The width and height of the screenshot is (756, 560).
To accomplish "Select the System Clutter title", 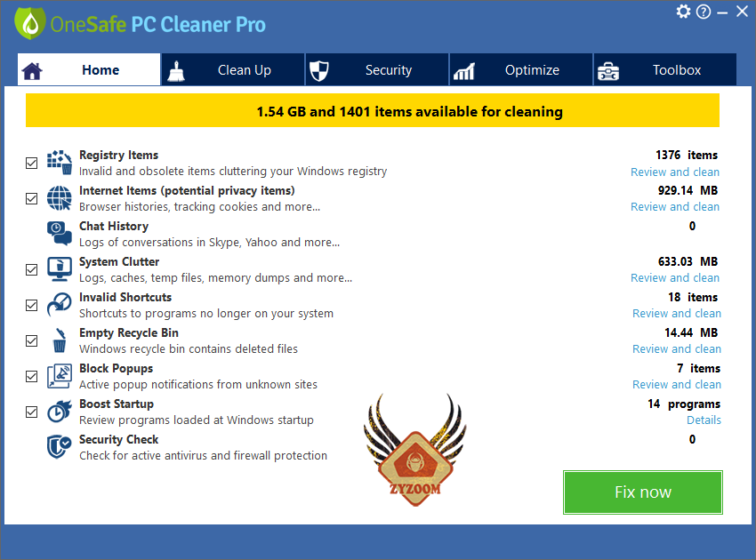I will click(x=119, y=261).
